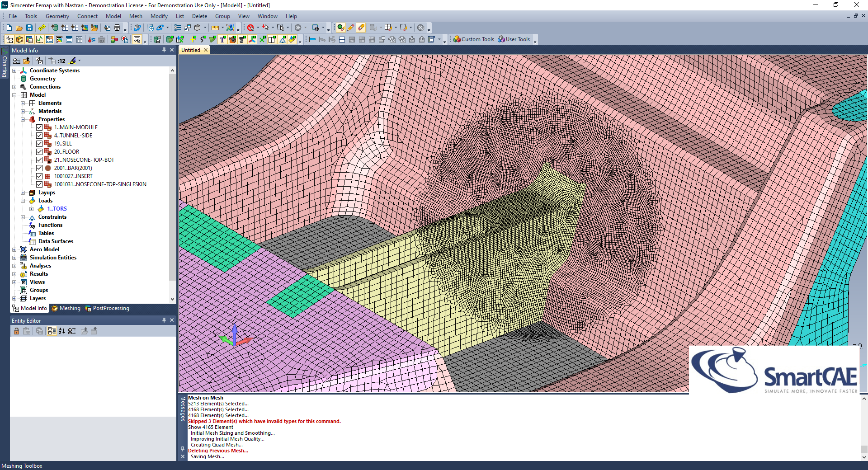
Task: Open the Charting side tab
Action: click(5, 63)
